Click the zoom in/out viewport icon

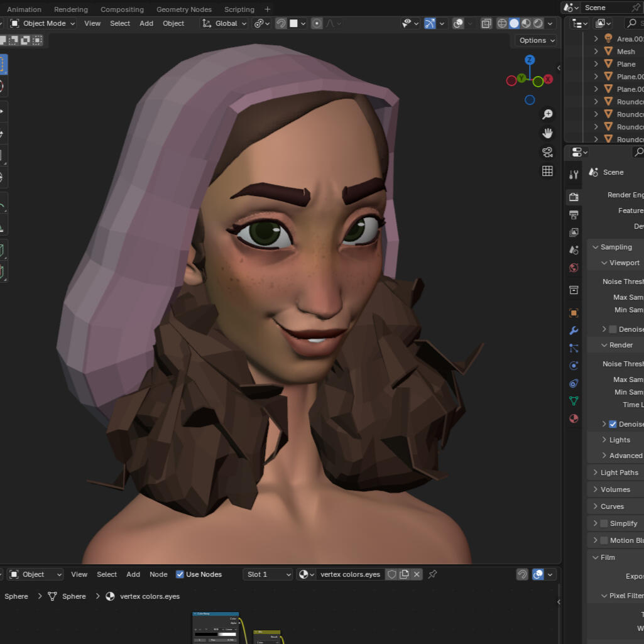[x=547, y=114]
